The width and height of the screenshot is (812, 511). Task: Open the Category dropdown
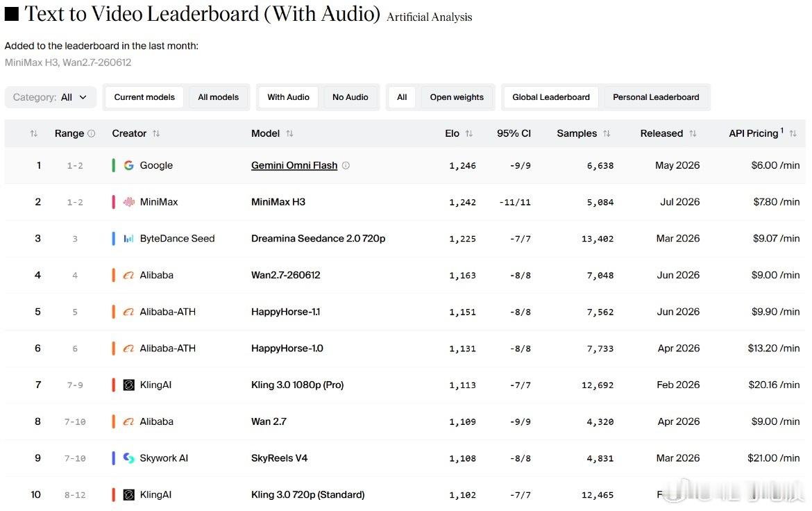click(x=50, y=97)
